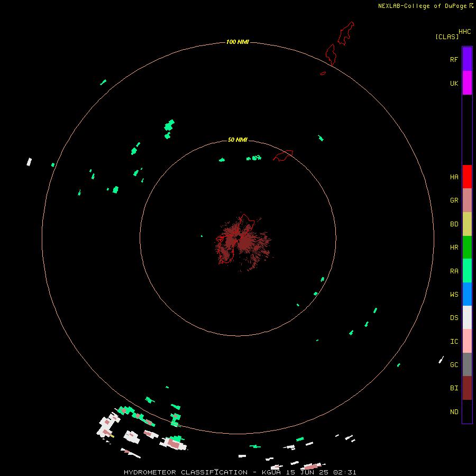Click the GR legend color swatch
Viewport: 476px width, 476px height.
[x=467, y=200]
